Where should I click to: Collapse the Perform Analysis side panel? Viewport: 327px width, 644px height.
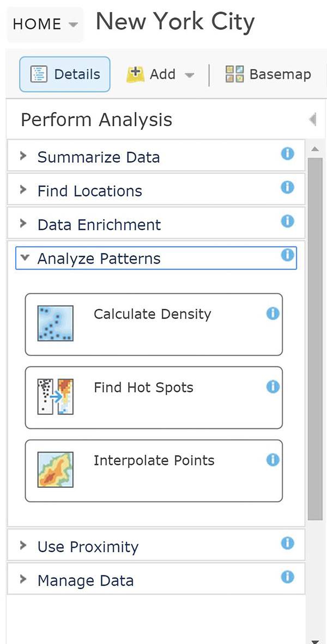(312, 119)
